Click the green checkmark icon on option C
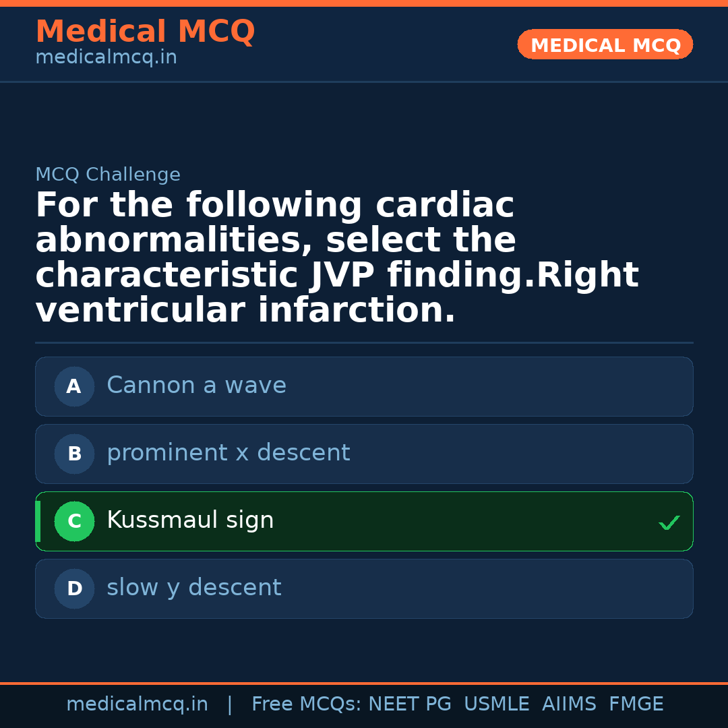The height and width of the screenshot is (728, 728). point(669,522)
